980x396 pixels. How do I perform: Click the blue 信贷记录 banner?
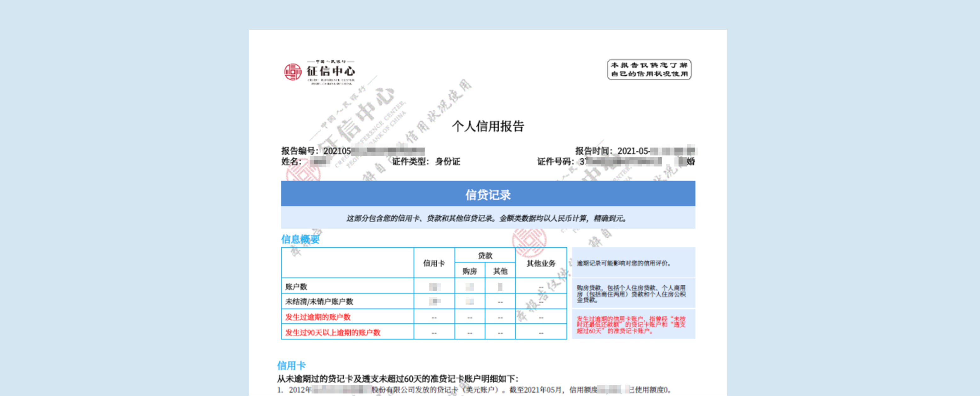(488, 194)
